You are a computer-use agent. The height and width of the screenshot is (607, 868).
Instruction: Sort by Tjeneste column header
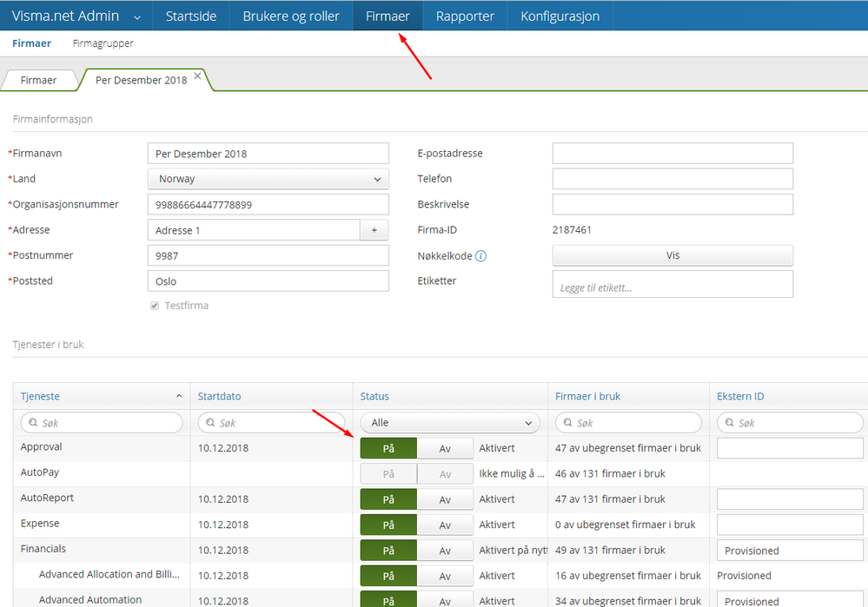coord(40,396)
